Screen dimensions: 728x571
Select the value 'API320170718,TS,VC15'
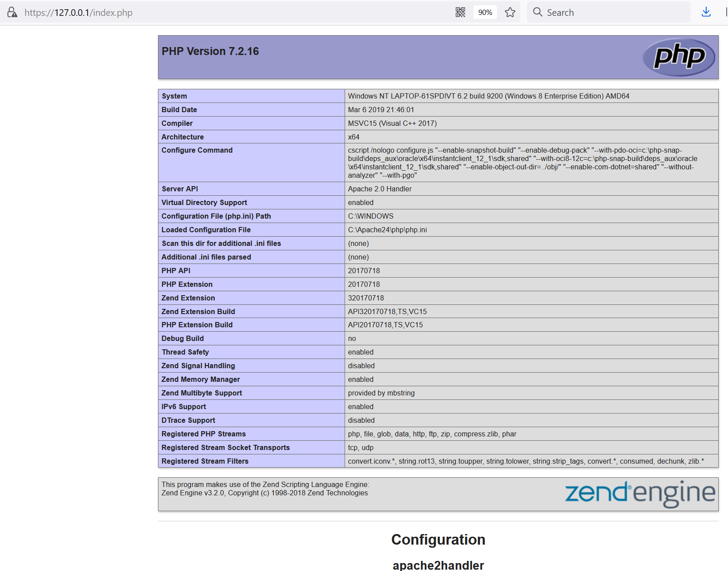tap(387, 311)
